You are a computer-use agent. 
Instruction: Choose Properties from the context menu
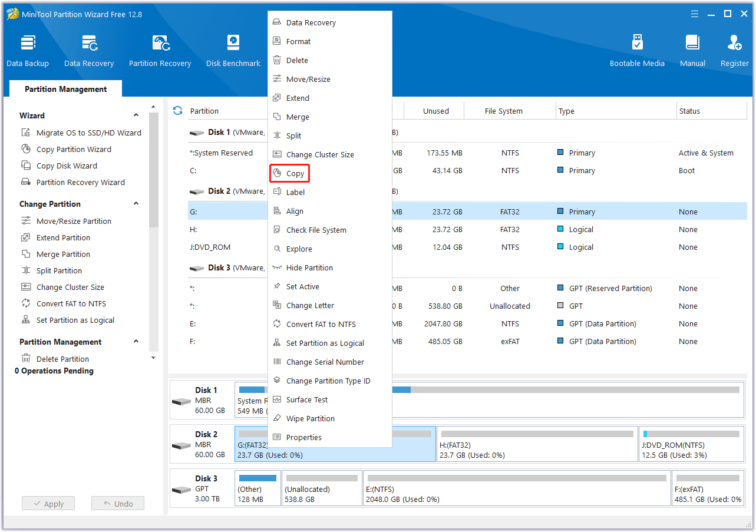[330, 437]
